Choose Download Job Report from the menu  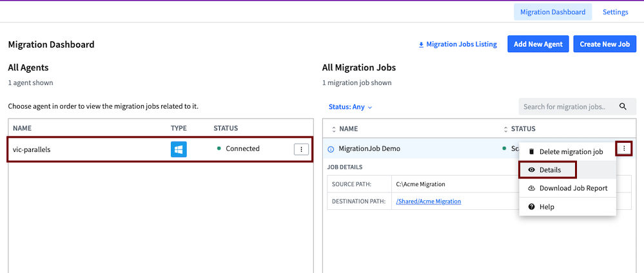point(567,188)
